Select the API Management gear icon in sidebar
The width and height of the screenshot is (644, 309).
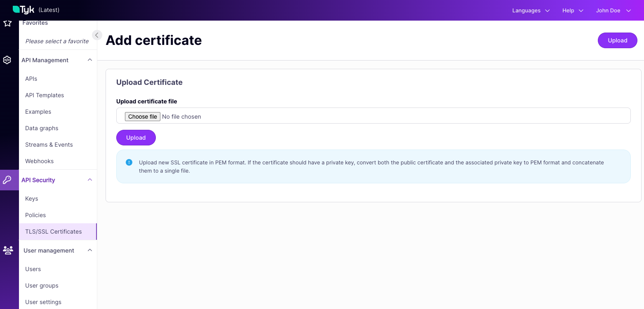(x=7, y=60)
